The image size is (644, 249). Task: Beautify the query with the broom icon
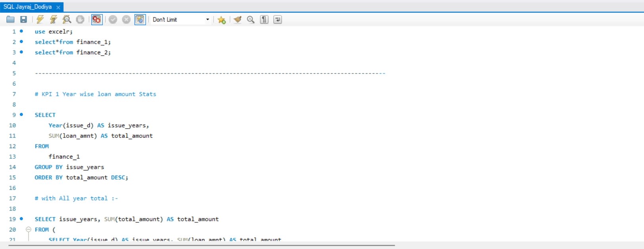pyautogui.click(x=237, y=19)
